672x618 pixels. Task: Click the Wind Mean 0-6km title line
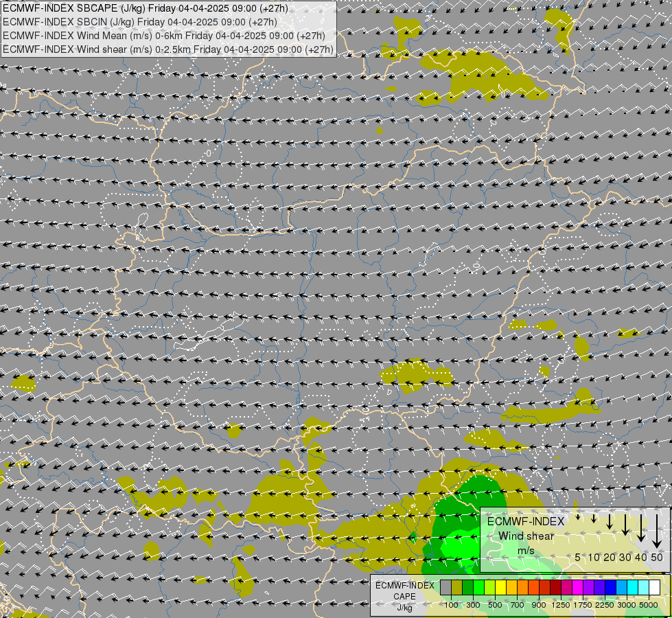pos(164,36)
